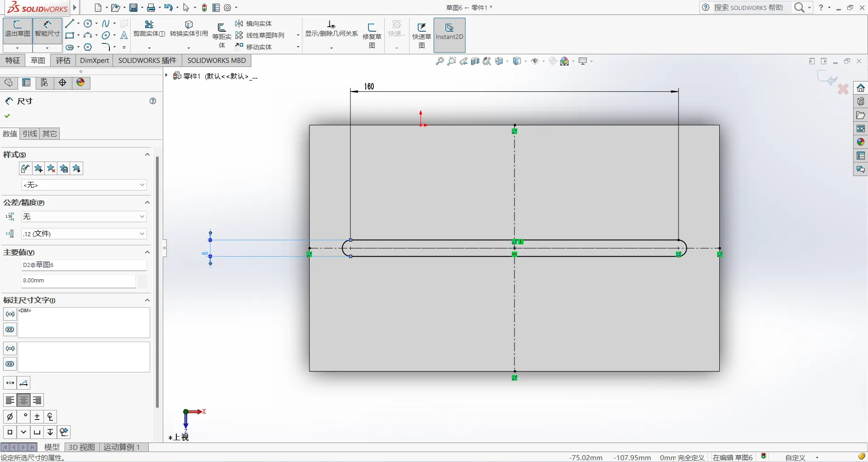Viewport: 868px width, 462px height.
Task: Click the property panel vertical scrollbar
Action: [x=157, y=281]
